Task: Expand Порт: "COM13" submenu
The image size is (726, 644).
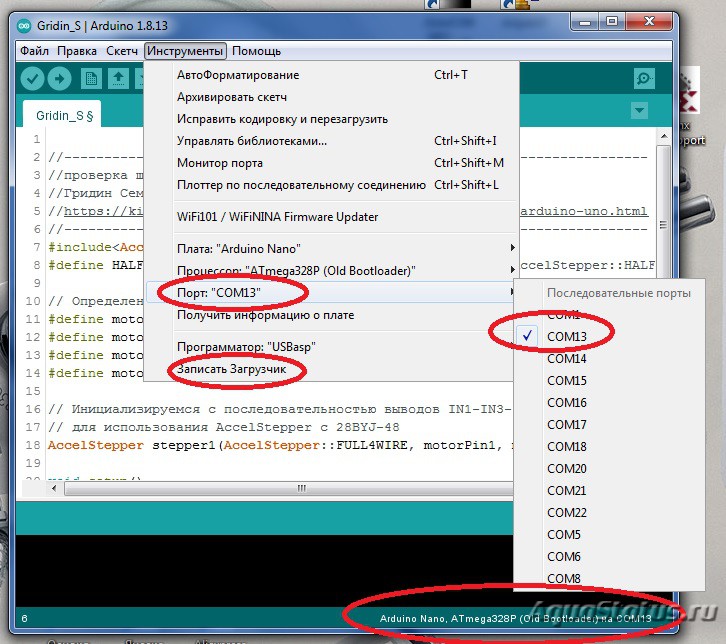Action: (x=330, y=293)
